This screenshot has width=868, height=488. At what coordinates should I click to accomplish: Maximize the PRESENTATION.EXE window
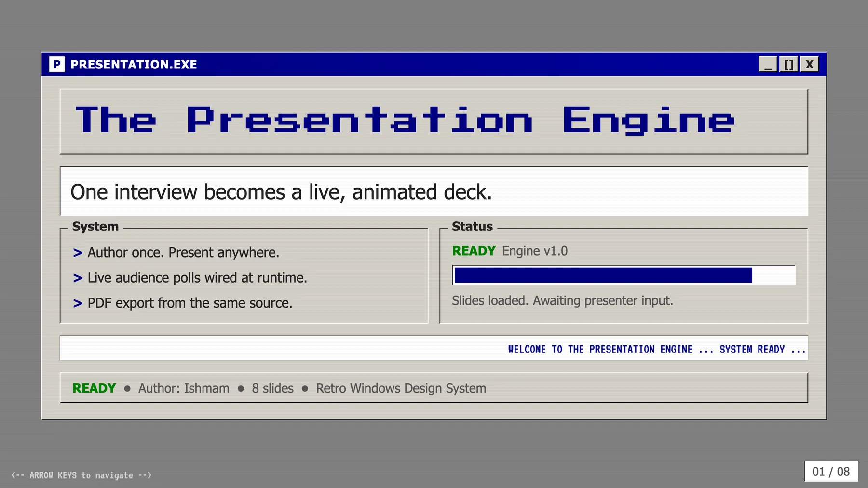tap(788, 64)
